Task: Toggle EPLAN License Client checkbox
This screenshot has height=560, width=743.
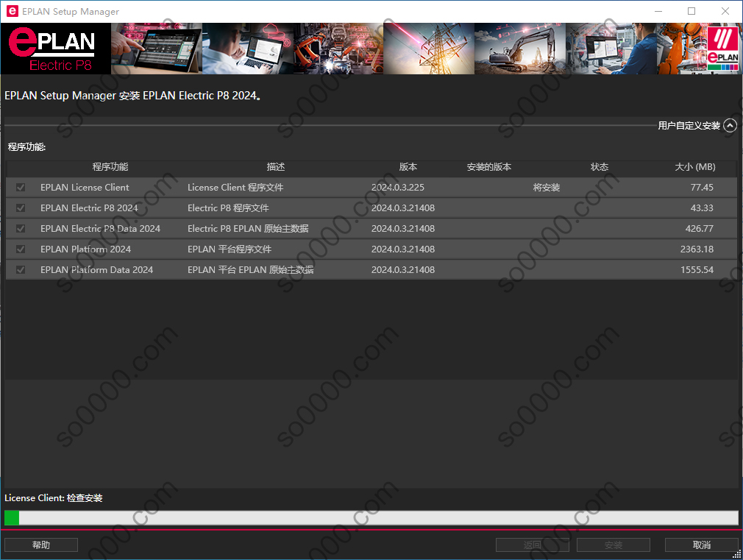Action: [21, 188]
